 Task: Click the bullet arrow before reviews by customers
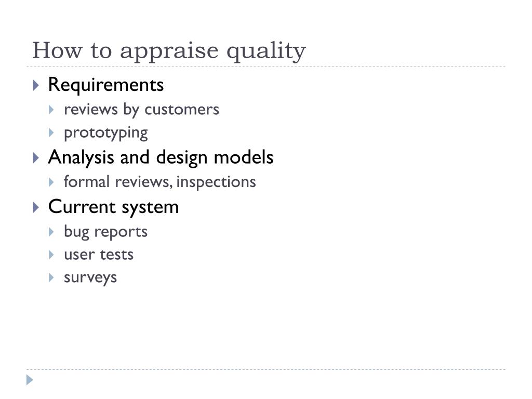tap(51, 110)
